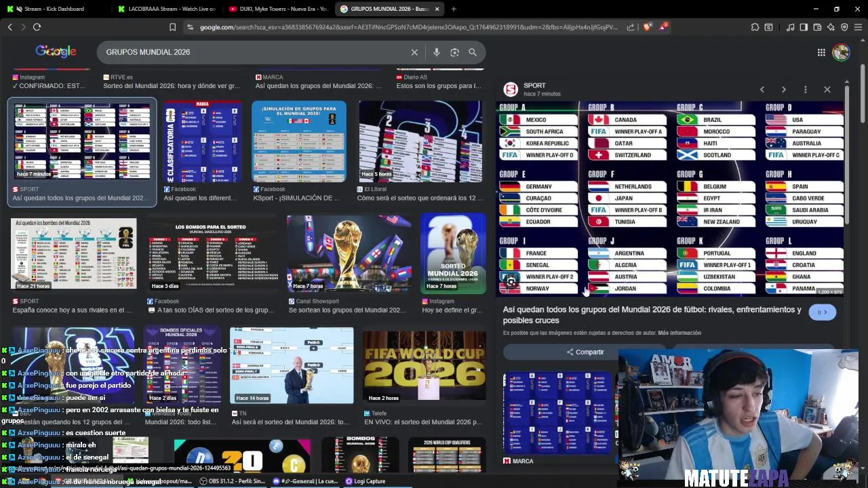
Task: Open the Canal Showsport trophy image
Action: tap(349, 253)
